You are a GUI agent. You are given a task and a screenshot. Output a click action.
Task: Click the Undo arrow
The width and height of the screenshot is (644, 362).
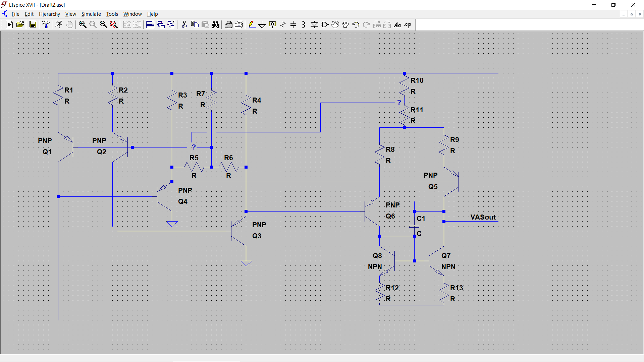coord(356,24)
